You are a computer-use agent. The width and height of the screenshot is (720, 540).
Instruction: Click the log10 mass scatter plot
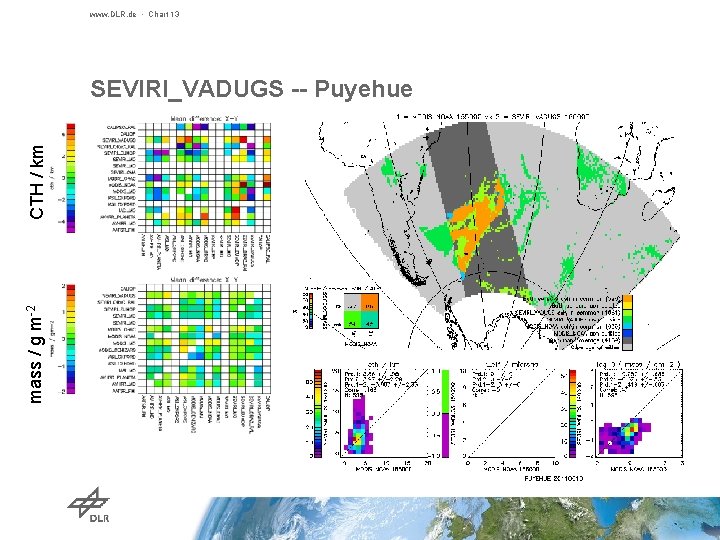click(639, 412)
